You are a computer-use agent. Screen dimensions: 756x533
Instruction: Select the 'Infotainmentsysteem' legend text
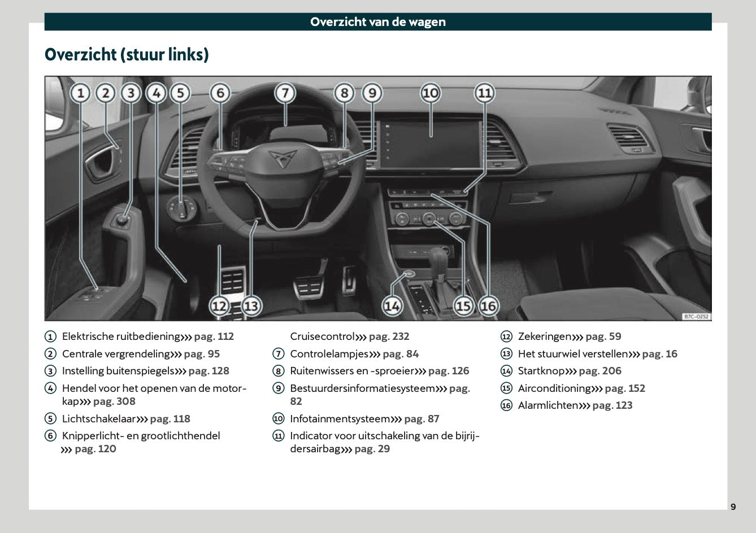coord(340,419)
